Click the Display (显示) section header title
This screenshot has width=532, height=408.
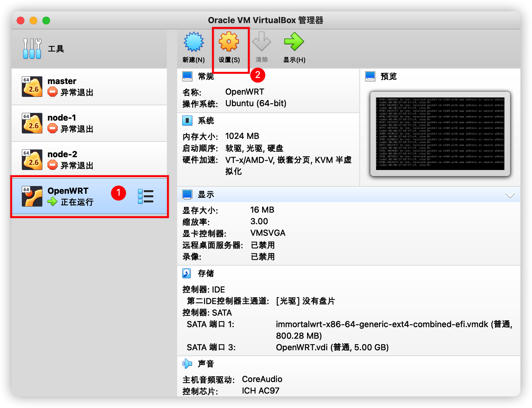206,194
